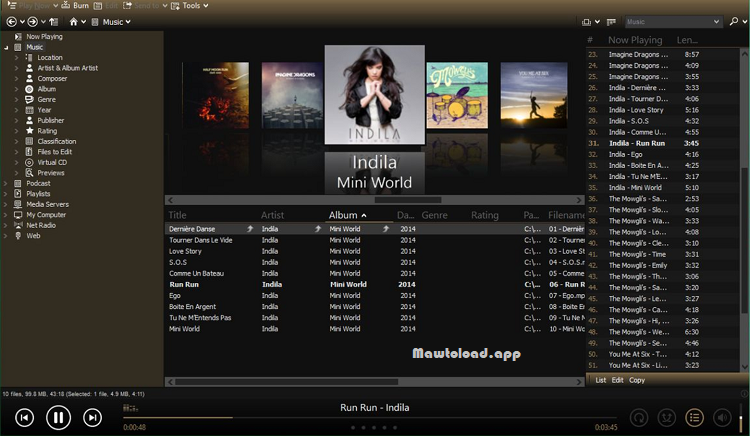Click the Previews sidebar icon

tap(29, 173)
